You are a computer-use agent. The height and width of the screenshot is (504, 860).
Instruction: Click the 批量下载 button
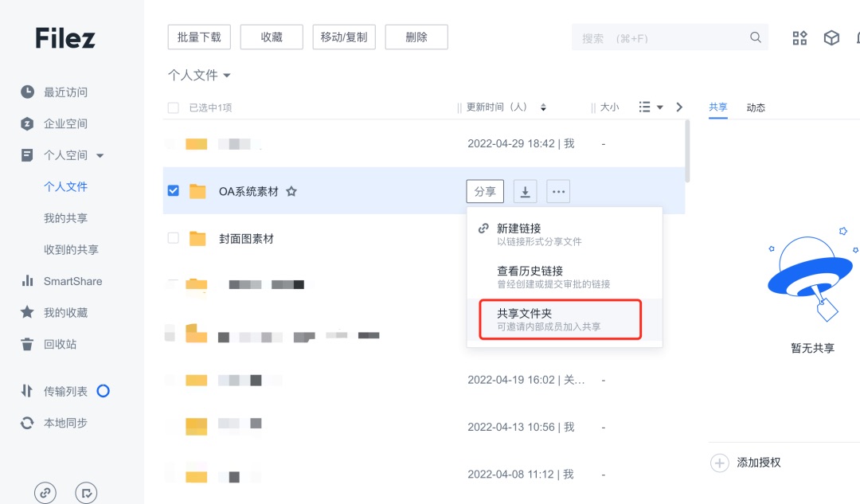point(199,37)
